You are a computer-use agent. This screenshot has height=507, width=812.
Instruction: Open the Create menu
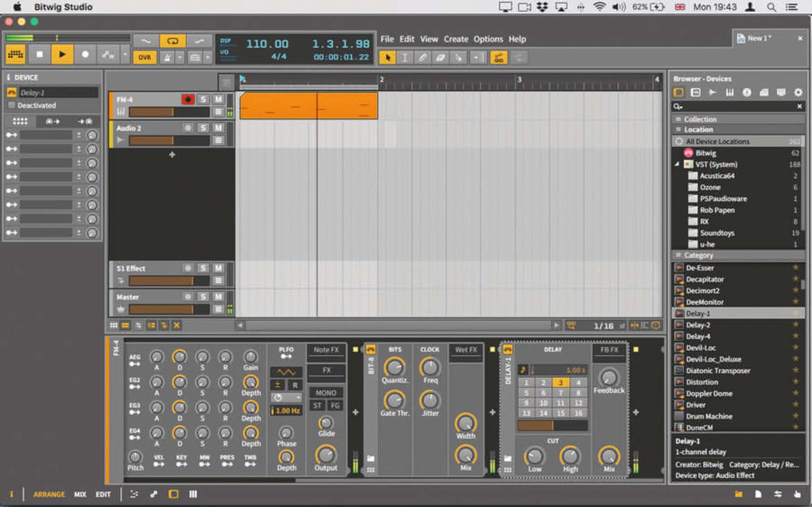tap(456, 39)
